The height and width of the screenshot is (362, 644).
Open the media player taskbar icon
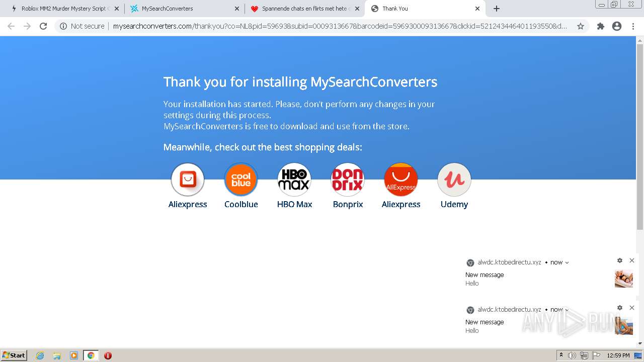tap(74, 355)
